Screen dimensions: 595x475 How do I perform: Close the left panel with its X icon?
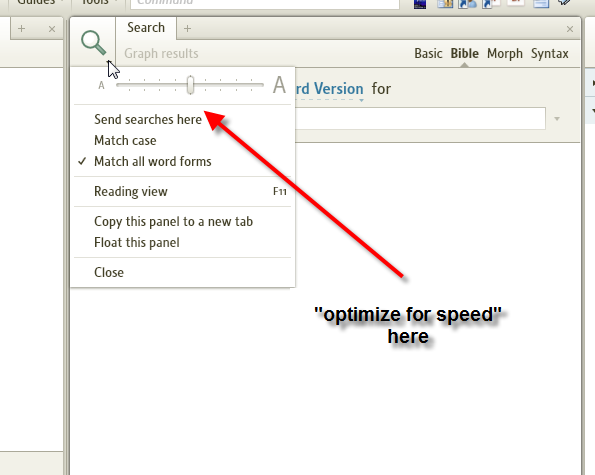pyautogui.click(x=52, y=29)
